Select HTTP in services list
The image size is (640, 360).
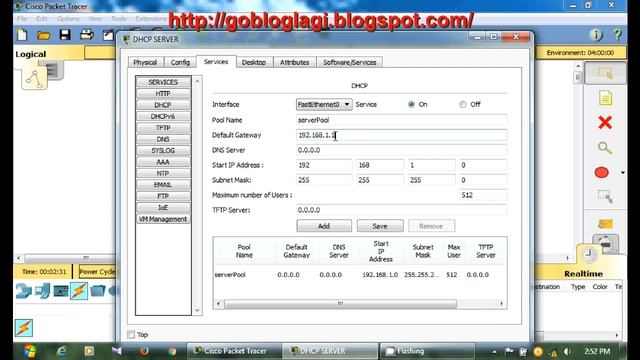pos(163,94)
